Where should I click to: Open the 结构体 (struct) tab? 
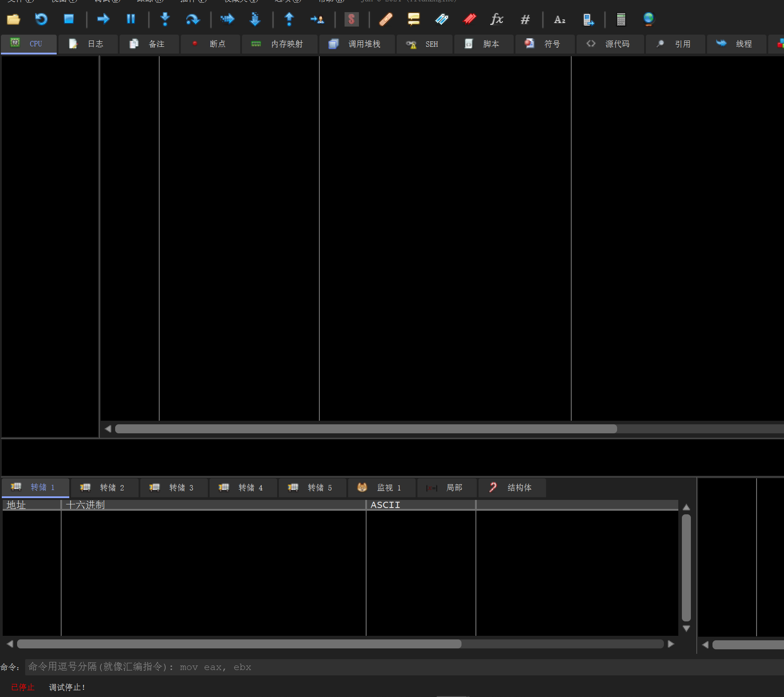point(512,488)
